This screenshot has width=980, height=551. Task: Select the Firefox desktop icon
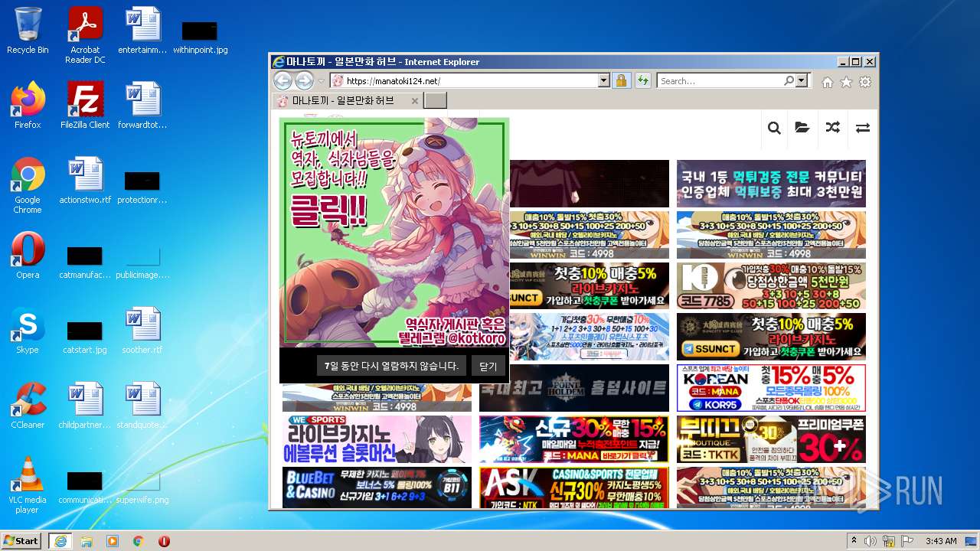[x=28, y=105]
